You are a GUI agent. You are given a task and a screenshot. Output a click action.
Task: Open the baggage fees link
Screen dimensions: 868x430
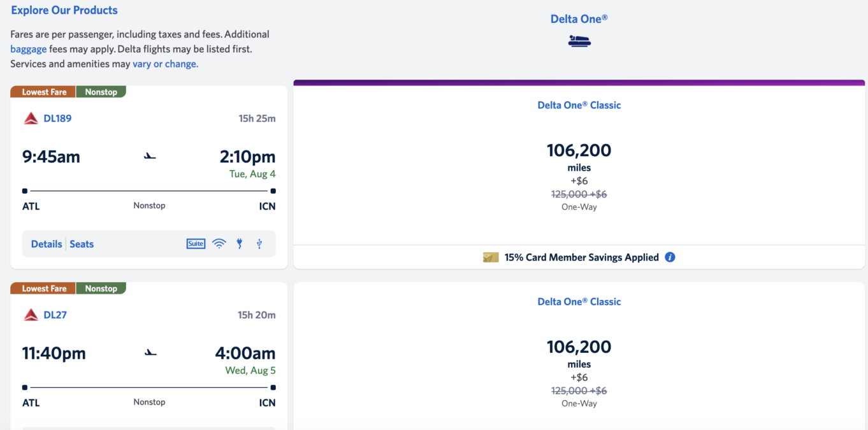(x=28, y=49)
